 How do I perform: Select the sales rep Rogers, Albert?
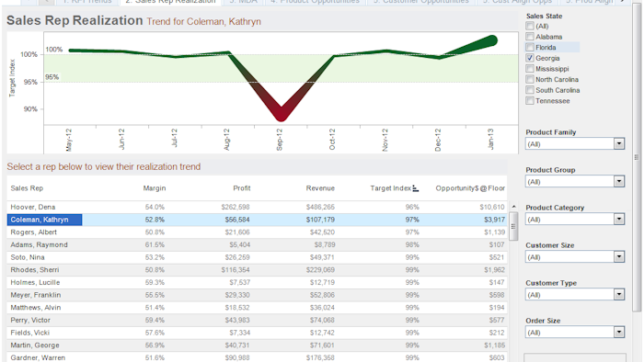click(x=34, y=232)
